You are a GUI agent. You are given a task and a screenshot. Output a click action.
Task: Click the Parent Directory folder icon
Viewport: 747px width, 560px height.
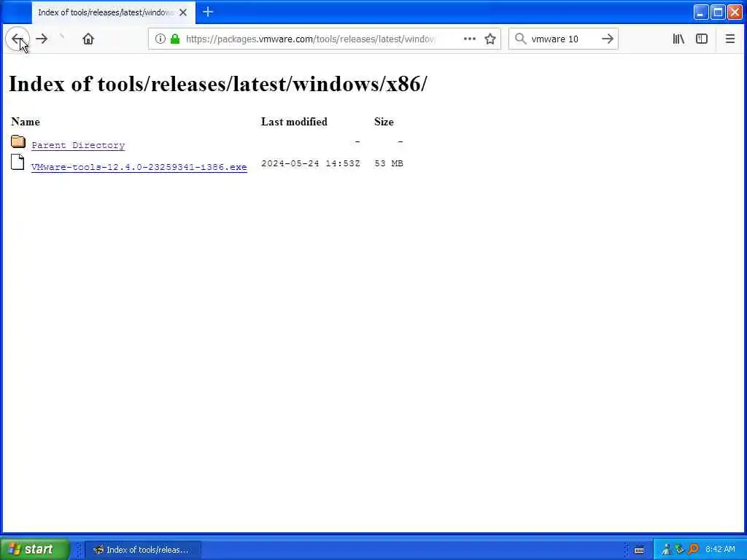(x=18, y=141)
